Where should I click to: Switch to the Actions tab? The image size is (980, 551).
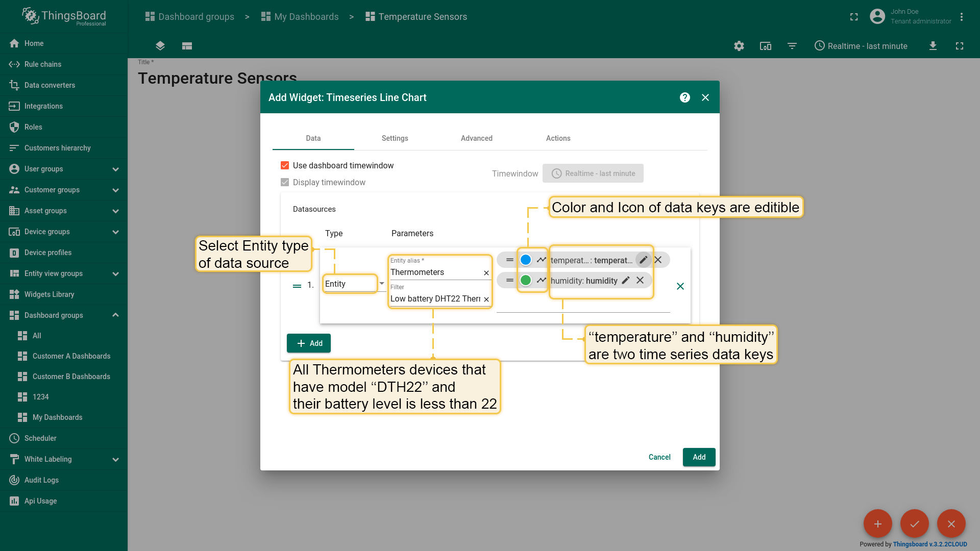[x=558, y=138]
